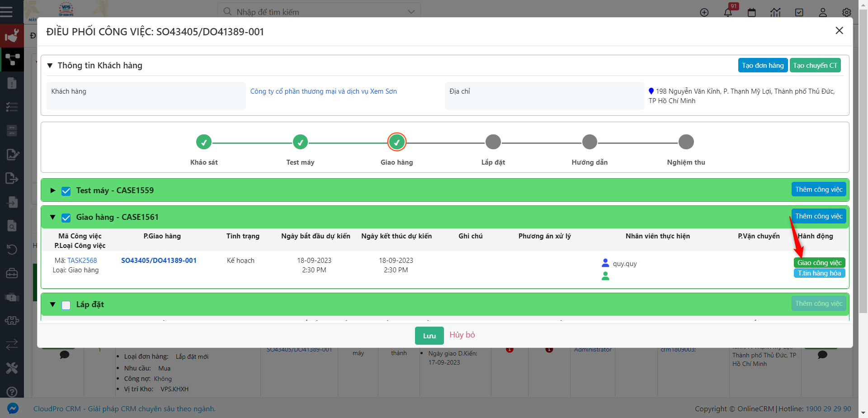This screenshot has height=418, width=868.
Task: Click the Thêm công việc button in Lắp đặt
Action: point(819,304)
